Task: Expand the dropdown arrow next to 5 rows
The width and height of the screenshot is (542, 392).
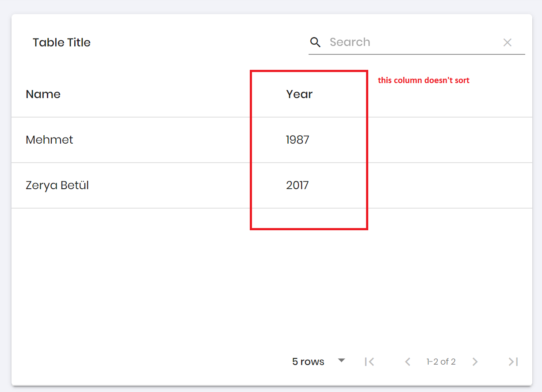Action: [x=341, y=361]
